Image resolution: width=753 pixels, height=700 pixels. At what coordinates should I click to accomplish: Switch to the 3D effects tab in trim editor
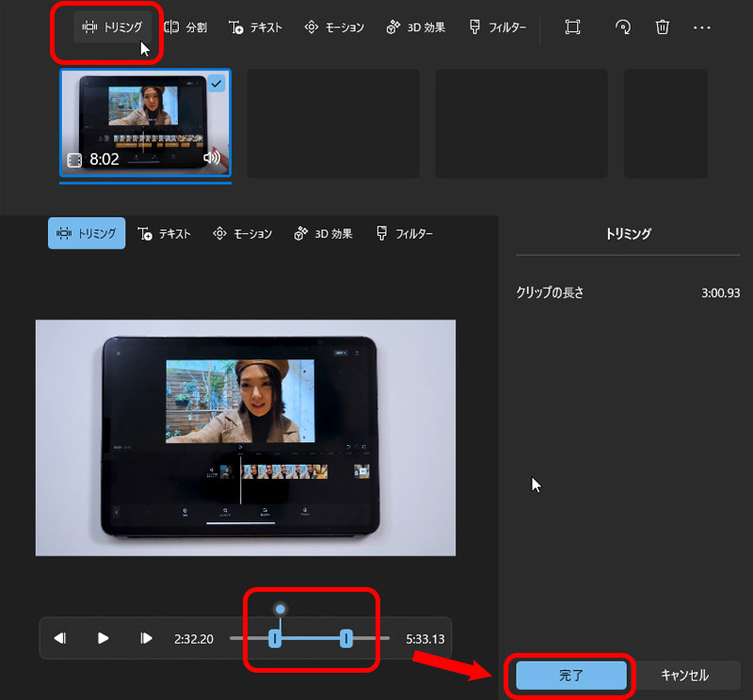[x=324, y=233]
